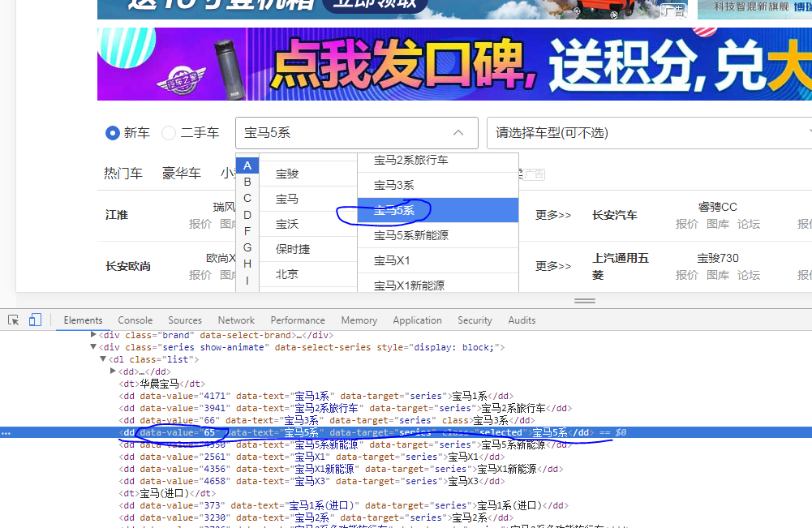This screenshot has width=812, height=528.
Task: Open the Elements tab
Action: (83, 320)
